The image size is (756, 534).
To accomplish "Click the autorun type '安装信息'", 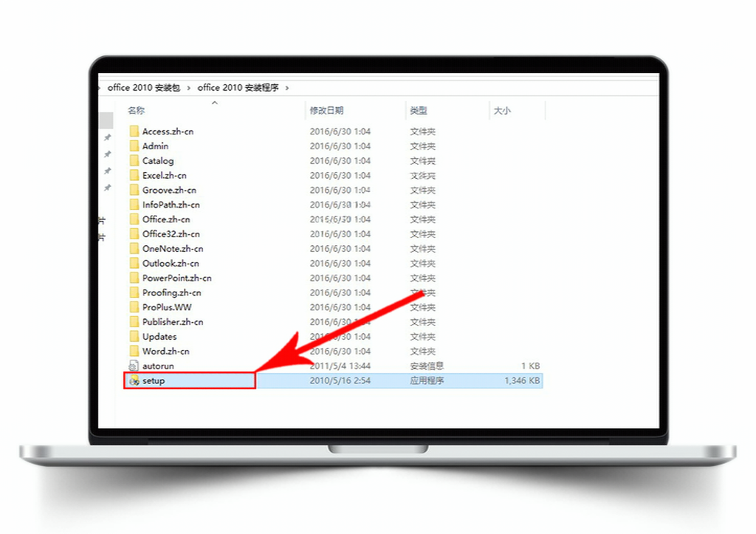I will [427, 366].
